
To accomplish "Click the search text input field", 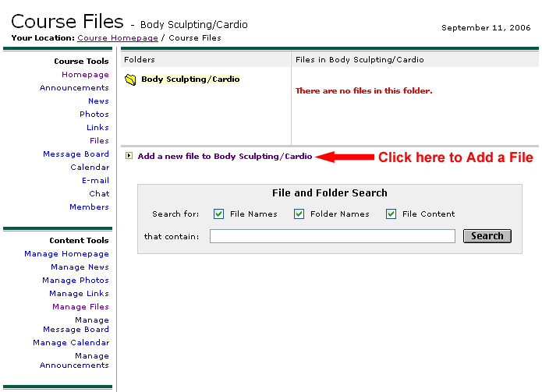I will point(332,236).
